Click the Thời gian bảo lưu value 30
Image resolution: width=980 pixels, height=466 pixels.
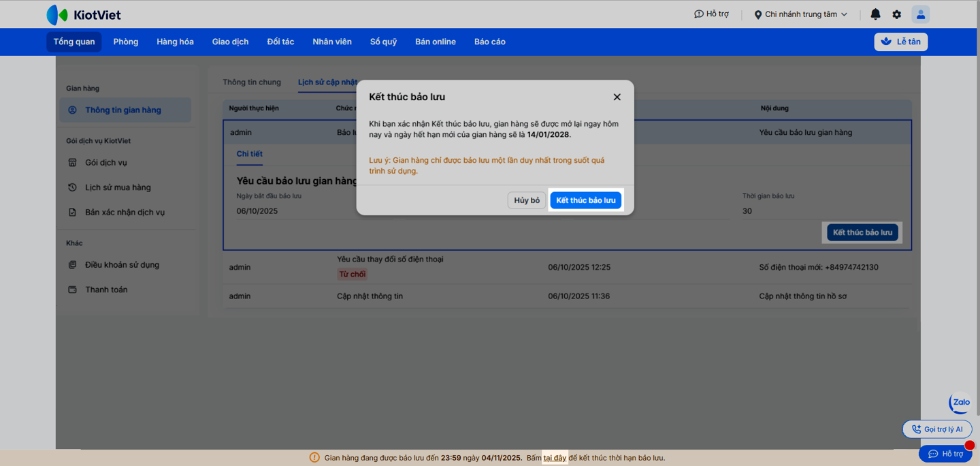click(x=747, y=211)
